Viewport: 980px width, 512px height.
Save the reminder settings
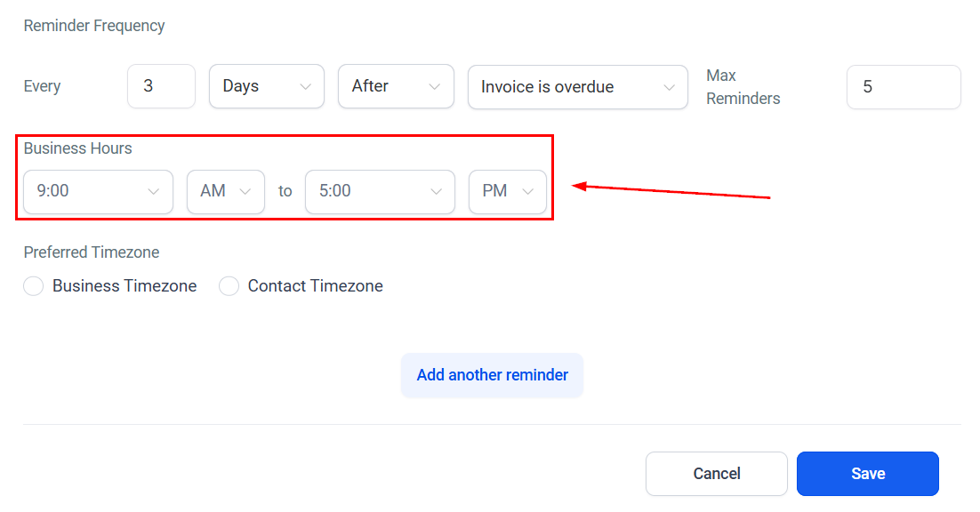(x=867, y=474)
